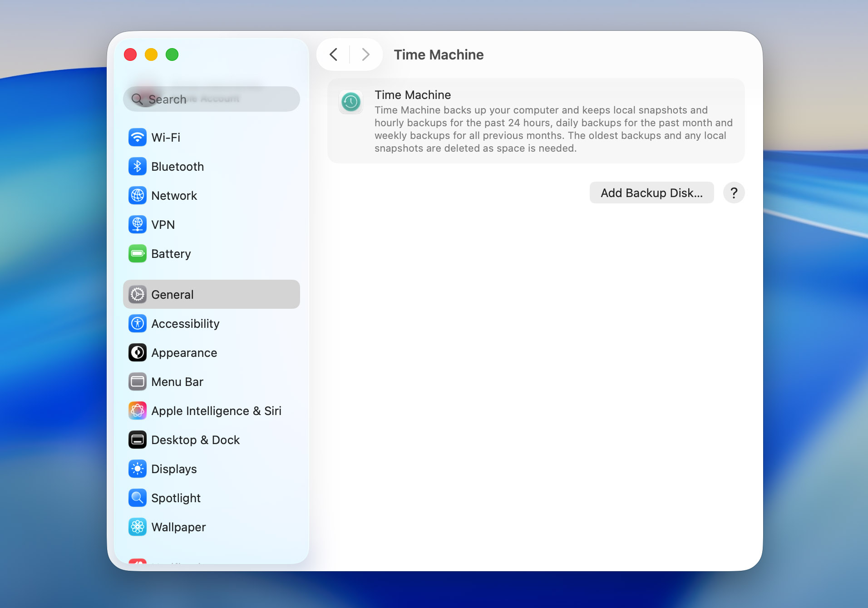Click the Menu Bar icon
The image size is (868, 608).
click(x=138, y=381)
